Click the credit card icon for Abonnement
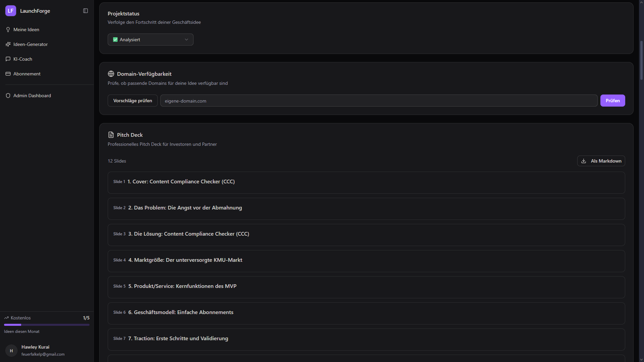This screenshot has width=644, height=362. tap(8, 74)
